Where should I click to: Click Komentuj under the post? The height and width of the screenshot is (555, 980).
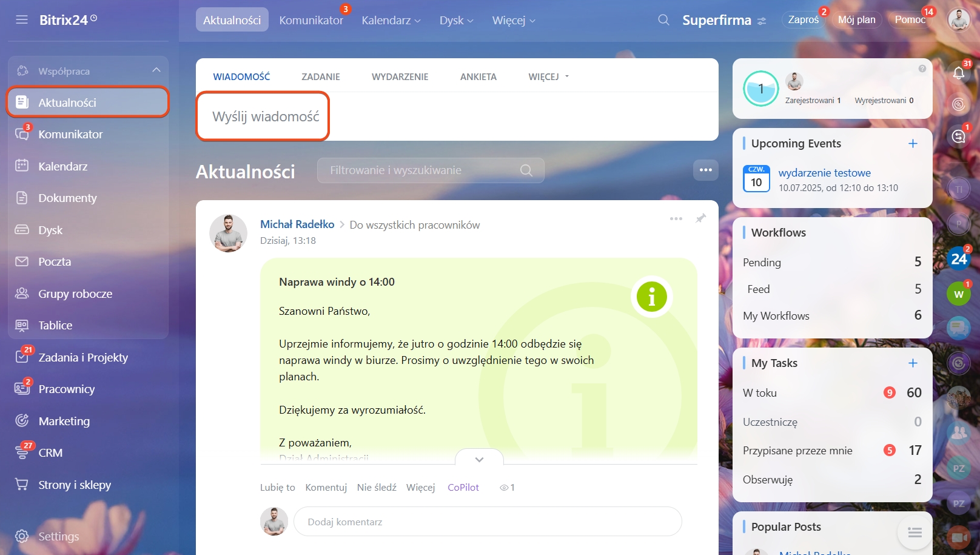(326, 487)
